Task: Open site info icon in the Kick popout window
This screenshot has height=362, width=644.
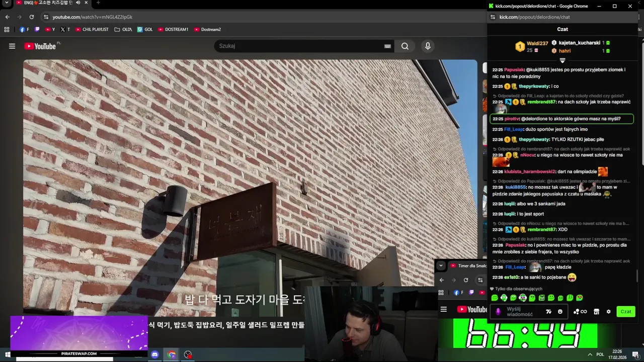Action: (x=493, y=17)
